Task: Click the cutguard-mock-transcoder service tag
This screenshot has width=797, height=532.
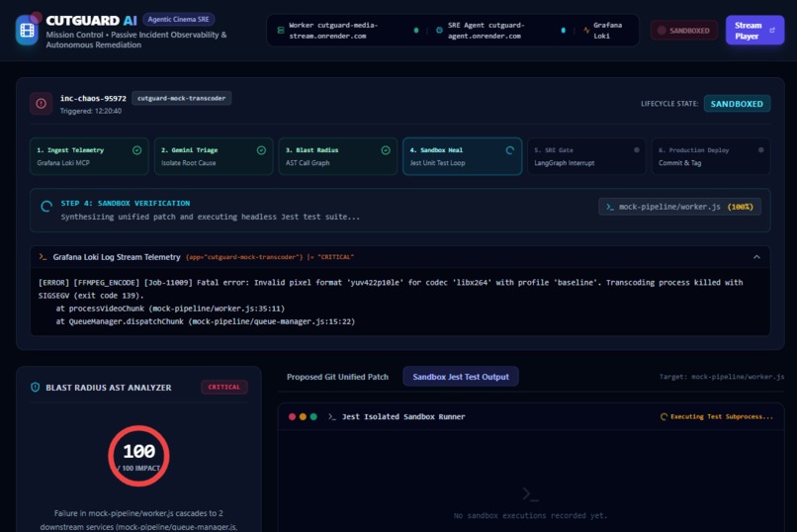Action: (x=182, y=99)
